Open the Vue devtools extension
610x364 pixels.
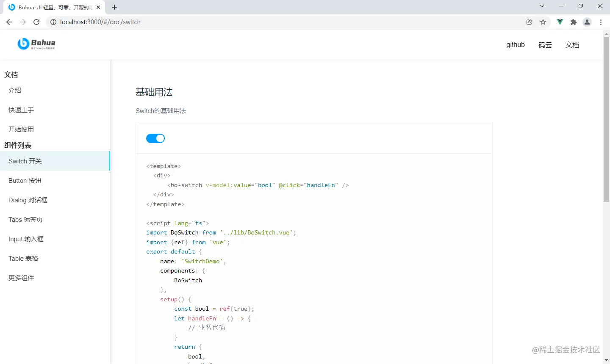[x=560, y=22]
